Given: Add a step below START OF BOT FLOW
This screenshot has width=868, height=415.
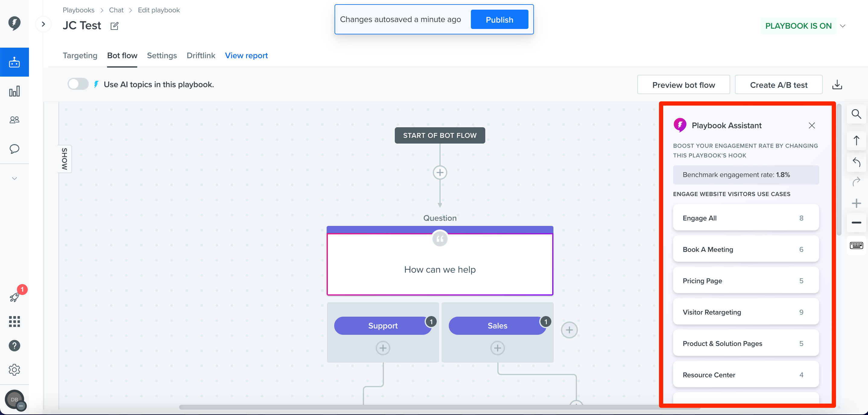Looking at the screenshot, I should click(440, 173).
